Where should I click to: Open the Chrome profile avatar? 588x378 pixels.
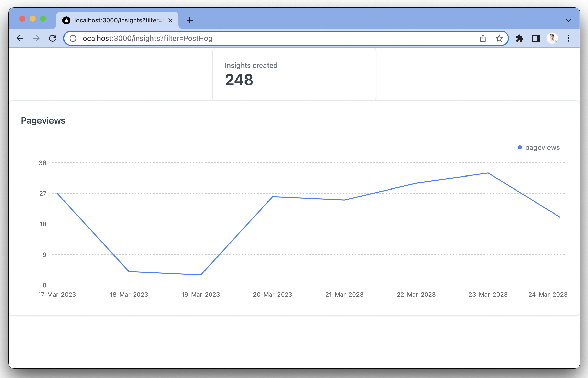[552, 38]
